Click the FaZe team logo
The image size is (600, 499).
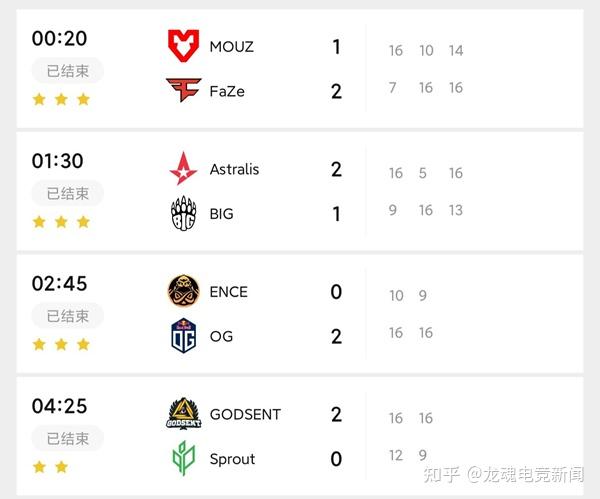184,91
